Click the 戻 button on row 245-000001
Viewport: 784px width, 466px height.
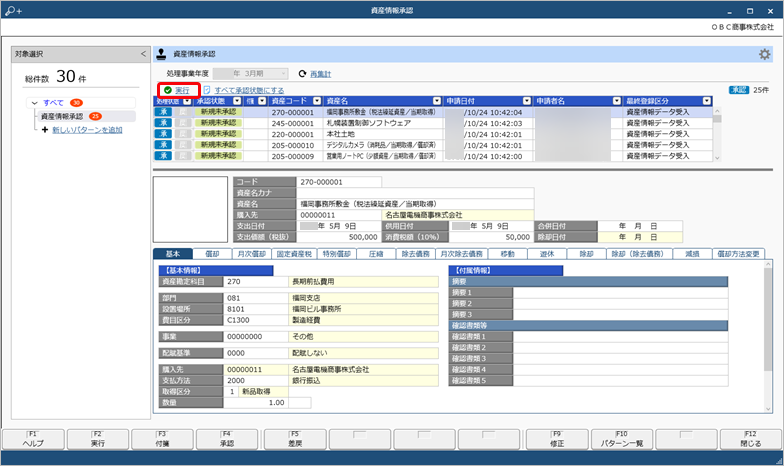pos(183,123)
